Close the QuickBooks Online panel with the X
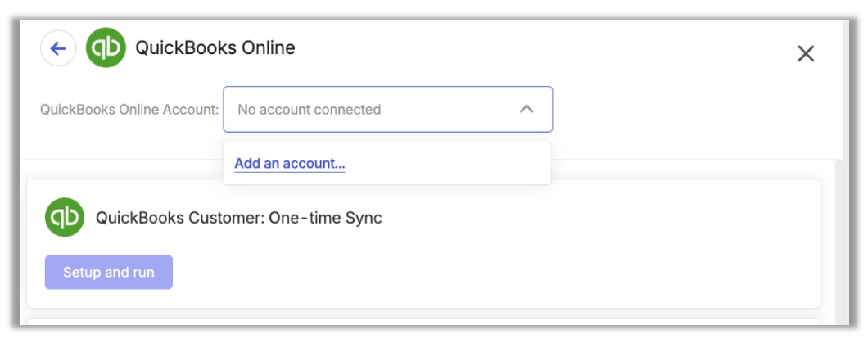This screenshot has width=868, height=339. (806, 54)
